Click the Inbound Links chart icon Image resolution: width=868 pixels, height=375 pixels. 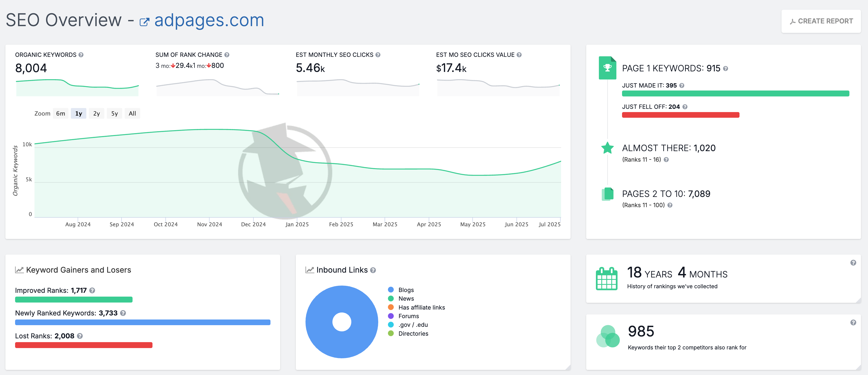[310, 270]
